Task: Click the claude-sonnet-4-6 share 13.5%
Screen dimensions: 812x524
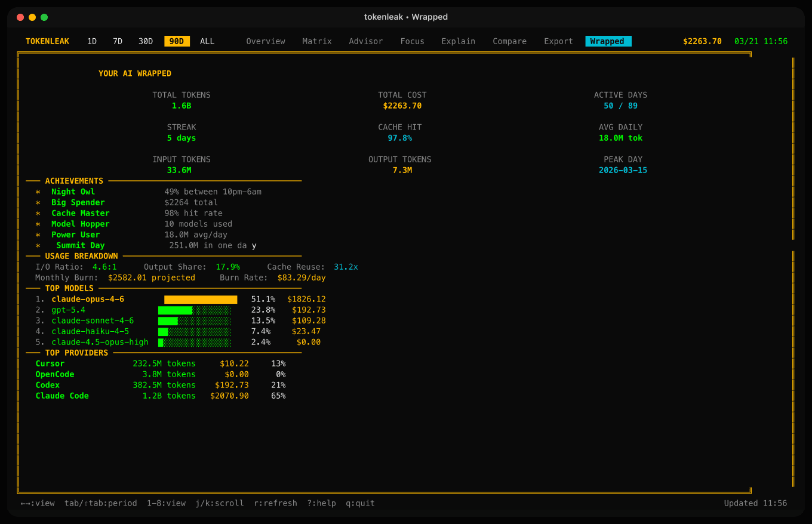Action: click(263, 320)
